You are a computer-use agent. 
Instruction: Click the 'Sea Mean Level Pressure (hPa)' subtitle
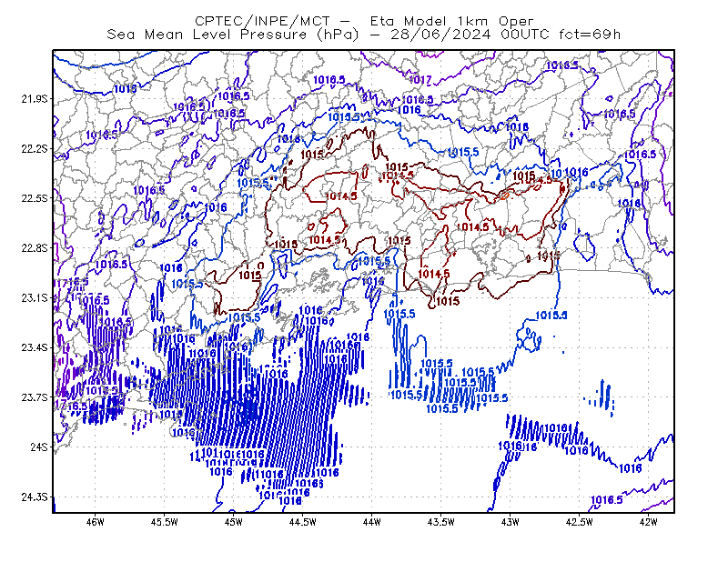click(233, 35)
